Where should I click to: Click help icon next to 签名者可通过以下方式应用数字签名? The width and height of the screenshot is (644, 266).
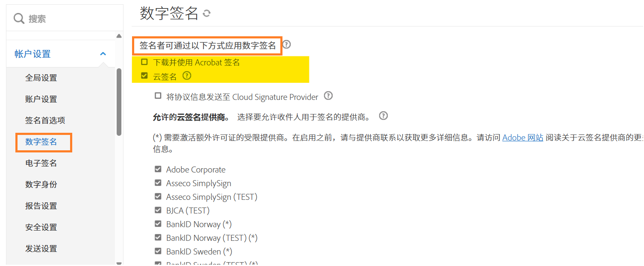tap(287, 44)
